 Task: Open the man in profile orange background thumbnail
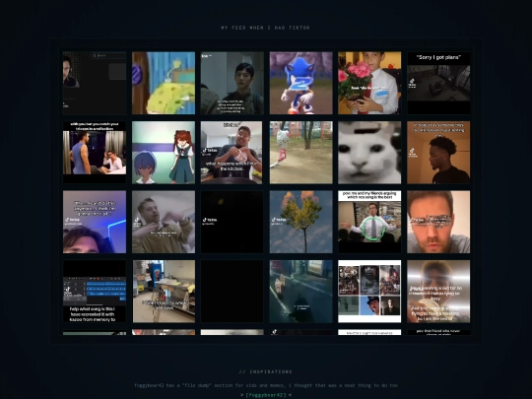click(x=438, y=153)
